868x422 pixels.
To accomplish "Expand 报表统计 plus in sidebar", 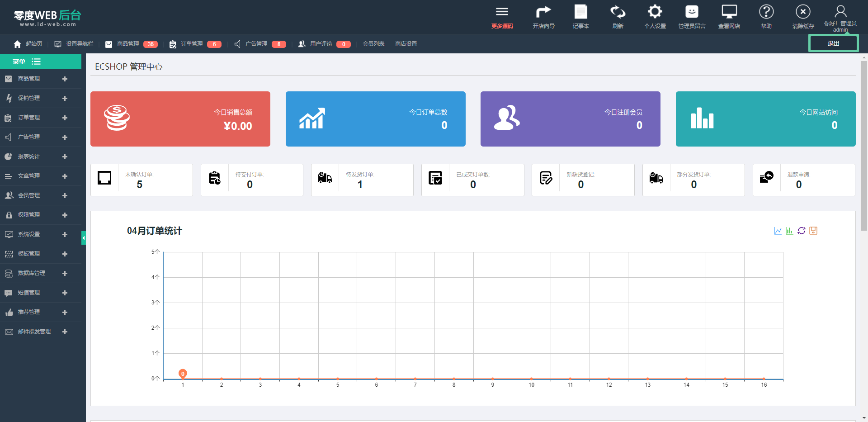I will 65,157.
